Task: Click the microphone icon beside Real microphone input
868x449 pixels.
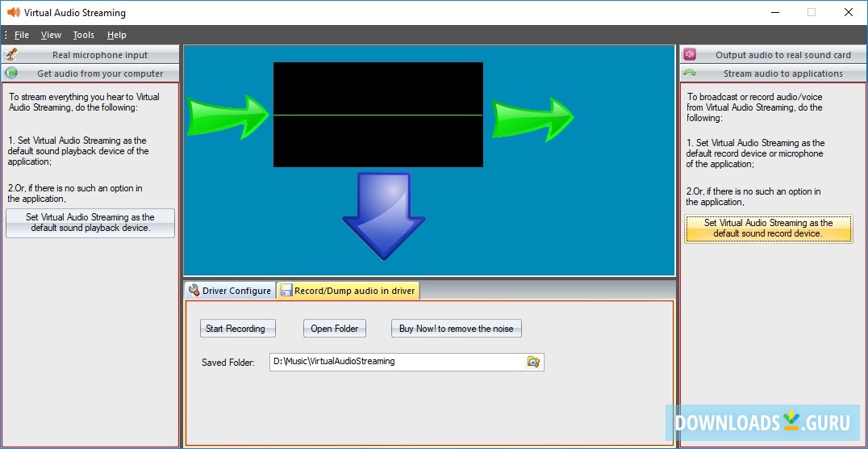Action: pos(11,54)
